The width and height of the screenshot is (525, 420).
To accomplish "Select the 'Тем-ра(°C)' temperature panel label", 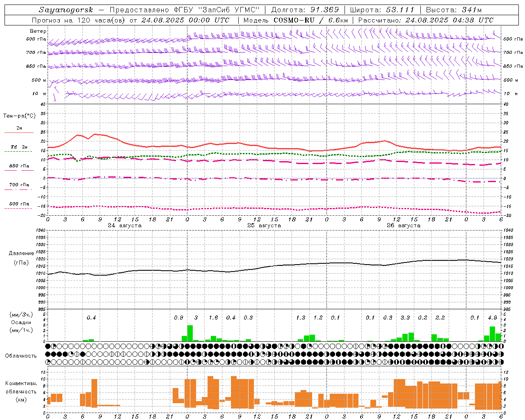I will pos(19,116).
